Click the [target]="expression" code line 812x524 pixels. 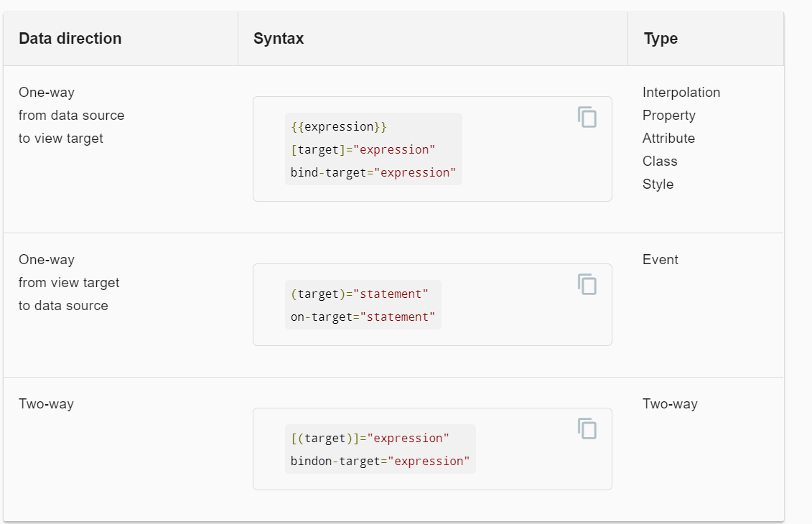(x=363, y=149)
